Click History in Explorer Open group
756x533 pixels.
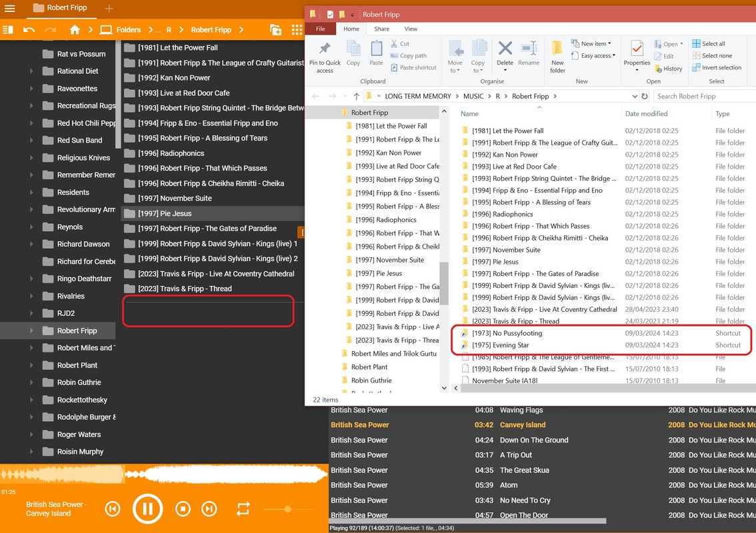point(668,69)
